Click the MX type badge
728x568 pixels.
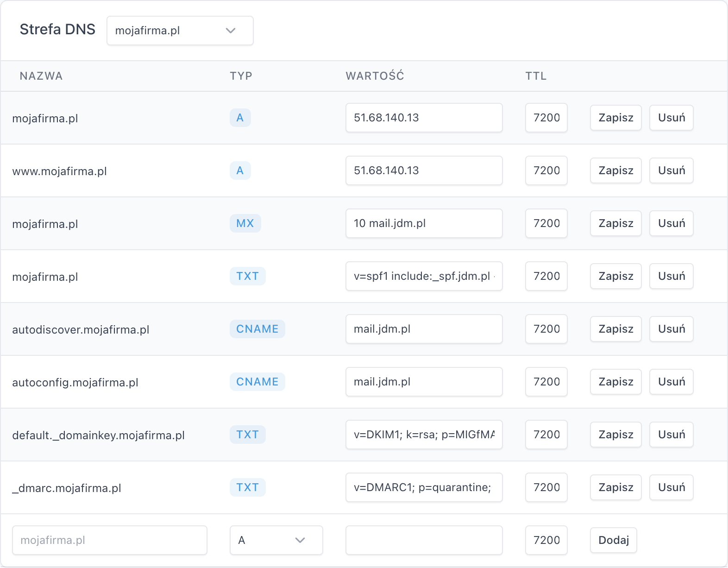pos(245,223)
